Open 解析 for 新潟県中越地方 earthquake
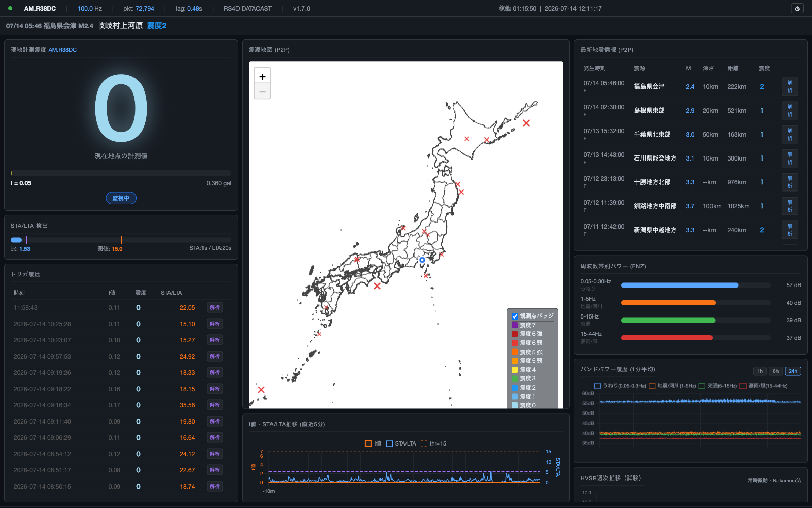This screenshot has height=508, width=812. point(790,230)
